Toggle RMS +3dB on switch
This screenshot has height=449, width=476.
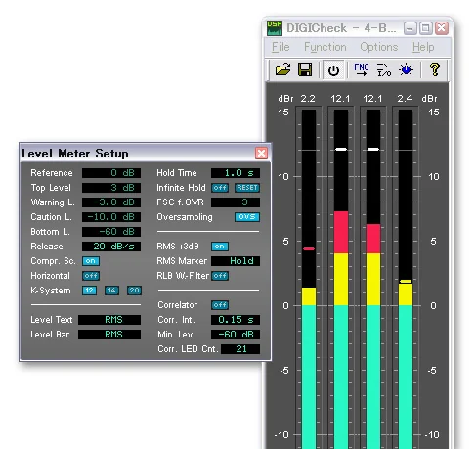[x=220, y=247]
